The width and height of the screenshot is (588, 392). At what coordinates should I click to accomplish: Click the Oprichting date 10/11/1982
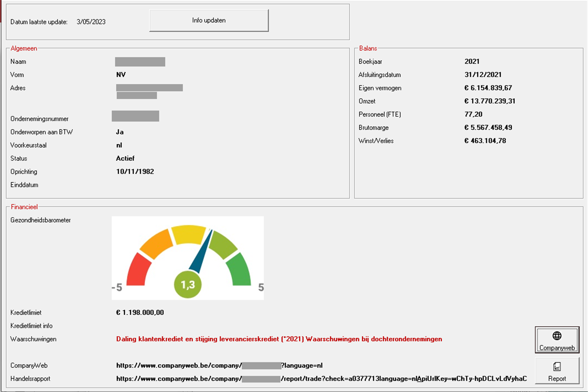click(135, 172)
